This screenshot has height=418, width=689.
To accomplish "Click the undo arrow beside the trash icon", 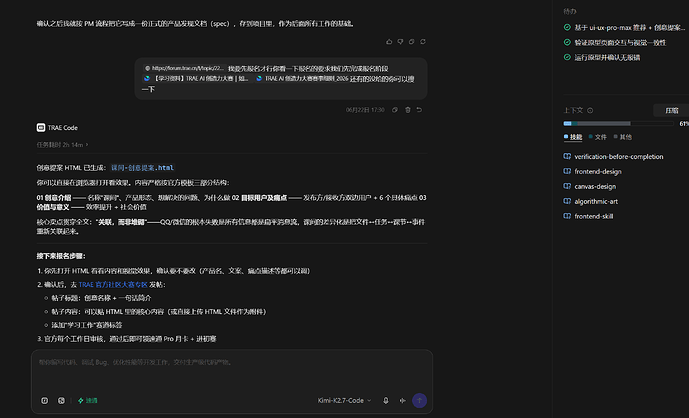I will pyautogui.click(x=419, y=110).
